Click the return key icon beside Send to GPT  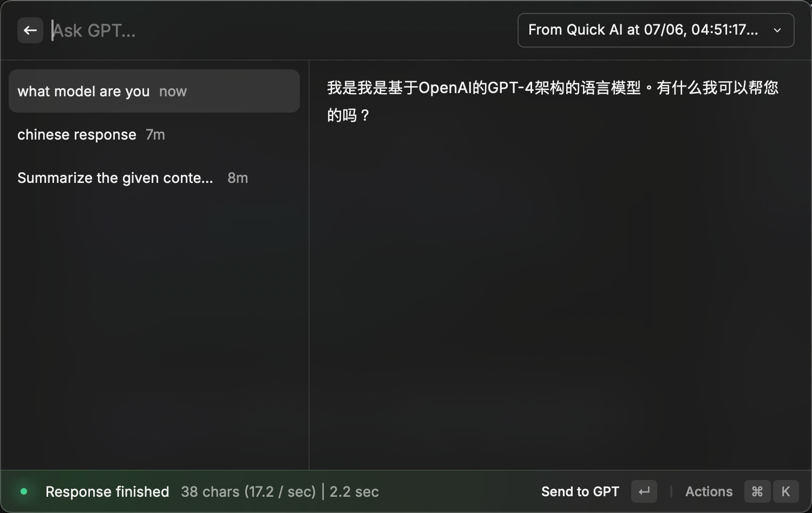(x=644, y=491)
